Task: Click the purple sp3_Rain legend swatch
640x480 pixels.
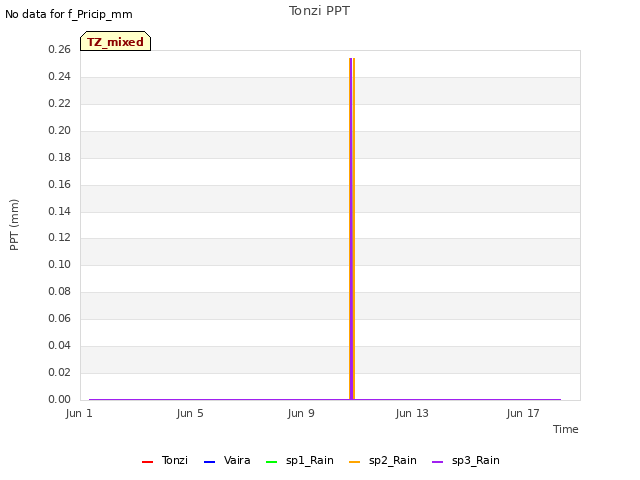Action: pos(438,462)
